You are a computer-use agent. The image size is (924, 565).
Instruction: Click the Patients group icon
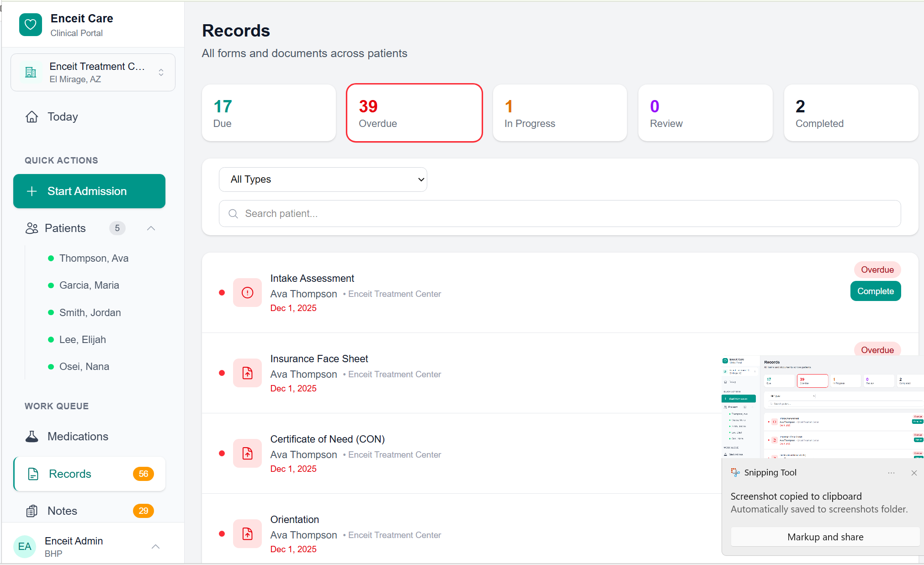click(32, 228)
